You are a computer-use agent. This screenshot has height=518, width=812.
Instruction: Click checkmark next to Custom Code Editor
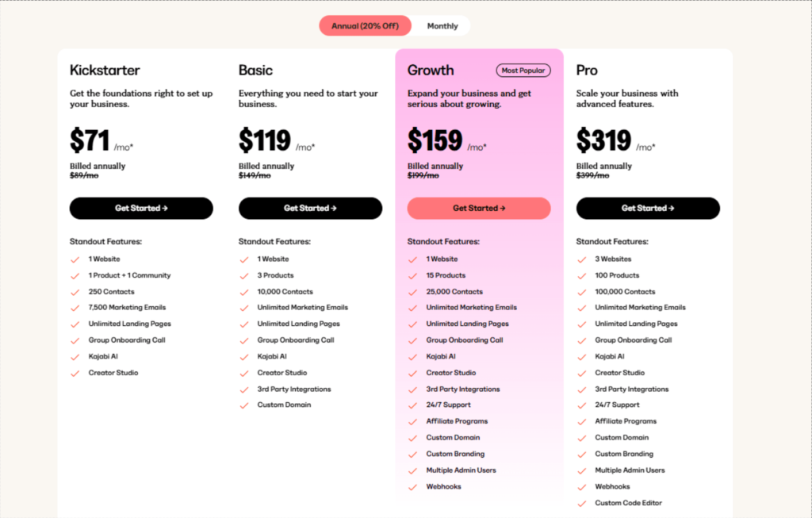pos(581,504)
